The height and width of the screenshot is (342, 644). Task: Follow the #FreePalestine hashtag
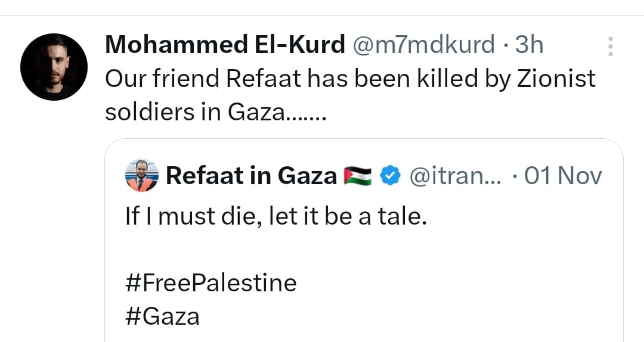(x=210, y=282)
